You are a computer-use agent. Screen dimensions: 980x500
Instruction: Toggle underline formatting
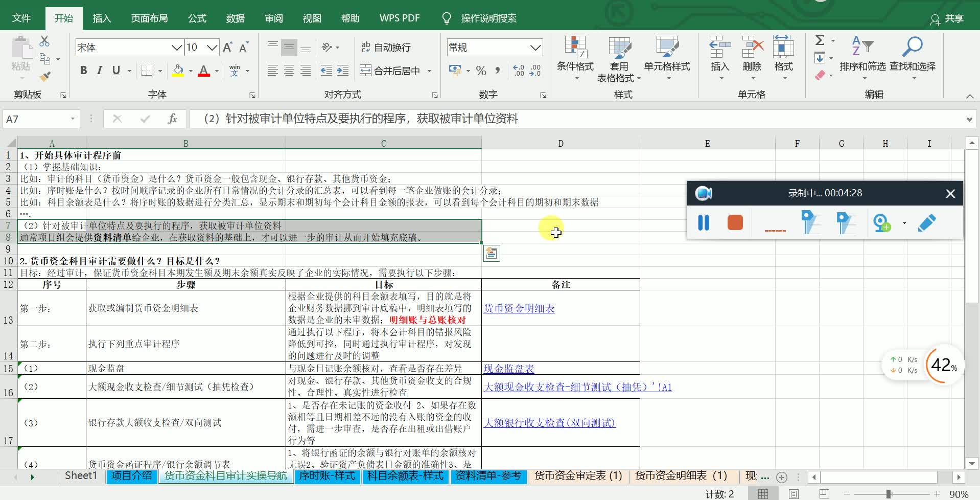[x=116, y=71]
